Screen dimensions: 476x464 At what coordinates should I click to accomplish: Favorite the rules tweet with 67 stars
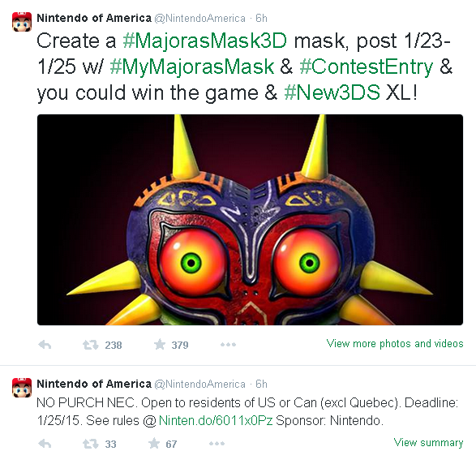point(154,444)
